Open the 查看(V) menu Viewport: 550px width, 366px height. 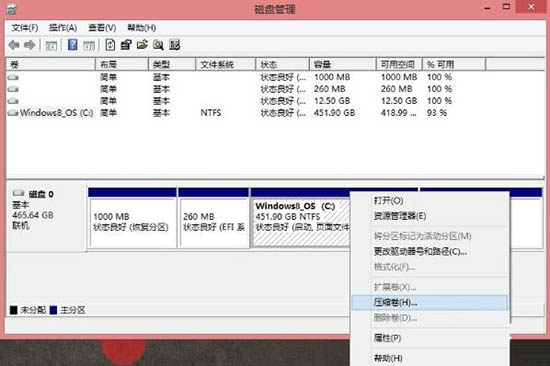[x=102, y=28]
